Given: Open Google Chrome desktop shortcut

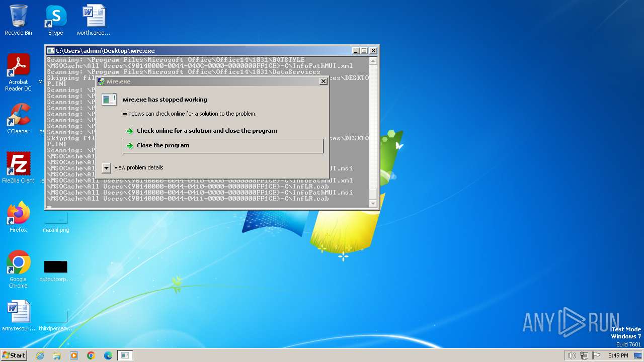Looking at the screenshot, I should tap(18, 269).
